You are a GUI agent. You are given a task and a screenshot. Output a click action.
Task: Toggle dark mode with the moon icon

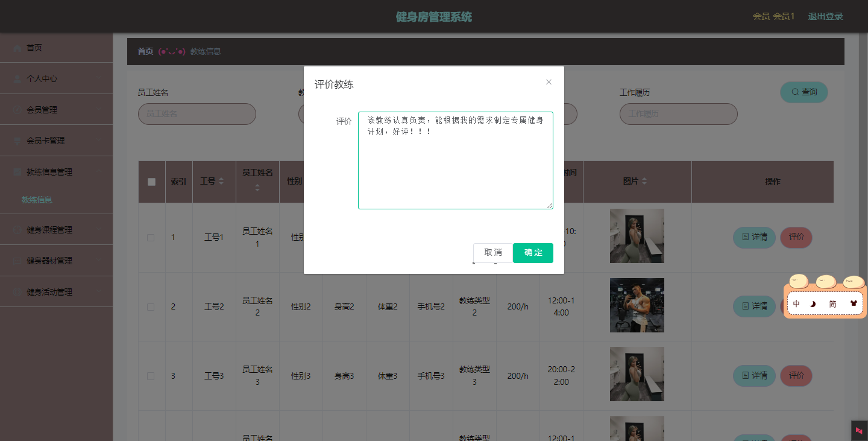point(813,304)
